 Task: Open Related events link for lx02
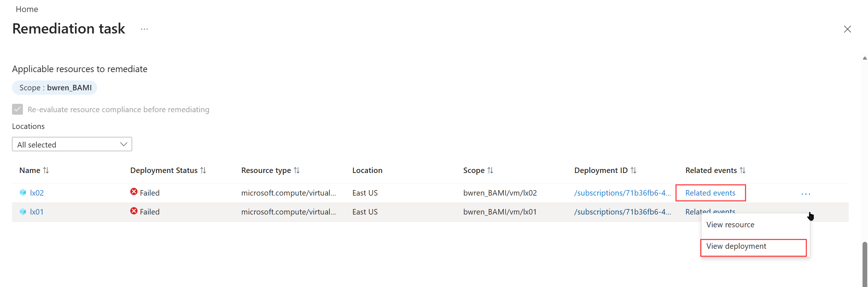tap(710, 193)
